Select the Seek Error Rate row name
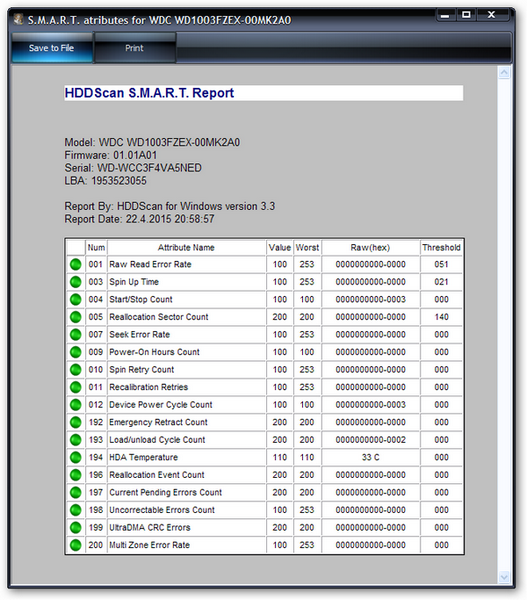The width and height of the screenshot is (527, 600). coord(139,334)
